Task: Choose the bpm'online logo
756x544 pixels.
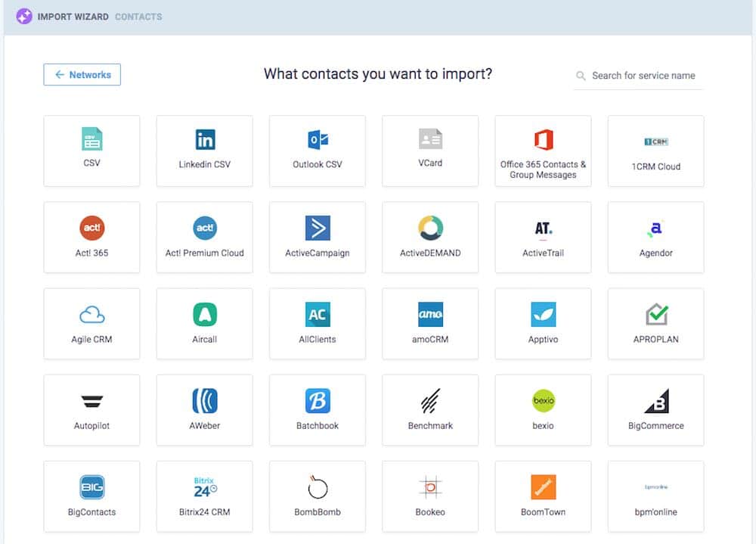Action: click(656, 487)
